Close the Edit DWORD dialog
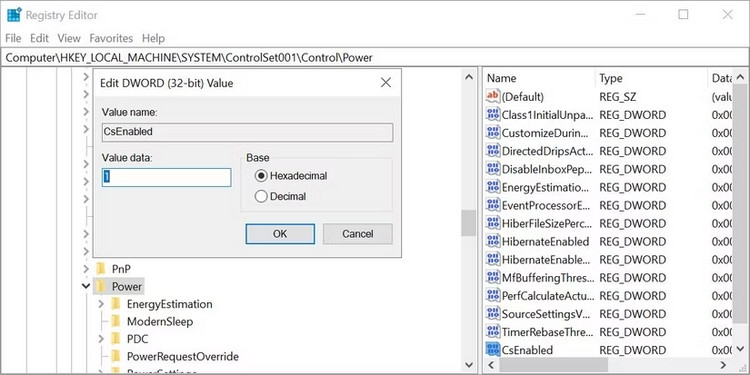This screenshot has width=750, height=375. click(x=386, y=83)
